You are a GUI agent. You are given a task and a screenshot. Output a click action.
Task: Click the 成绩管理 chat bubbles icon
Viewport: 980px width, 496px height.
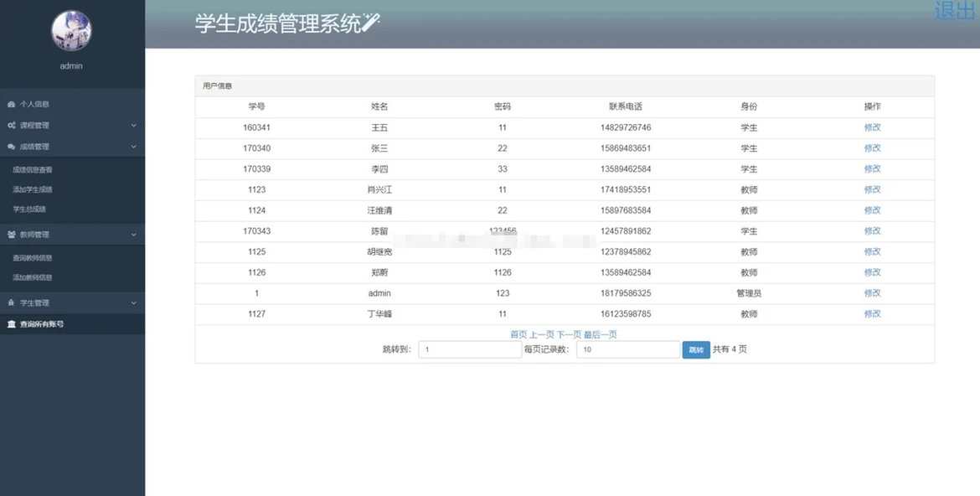(11, 147)
